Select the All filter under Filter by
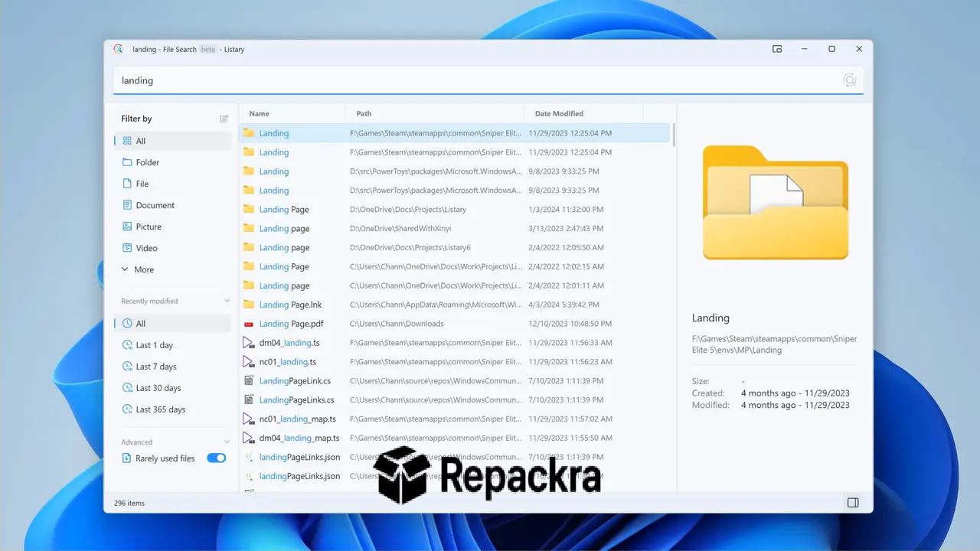980x551 pixels. tap(172, 141)
